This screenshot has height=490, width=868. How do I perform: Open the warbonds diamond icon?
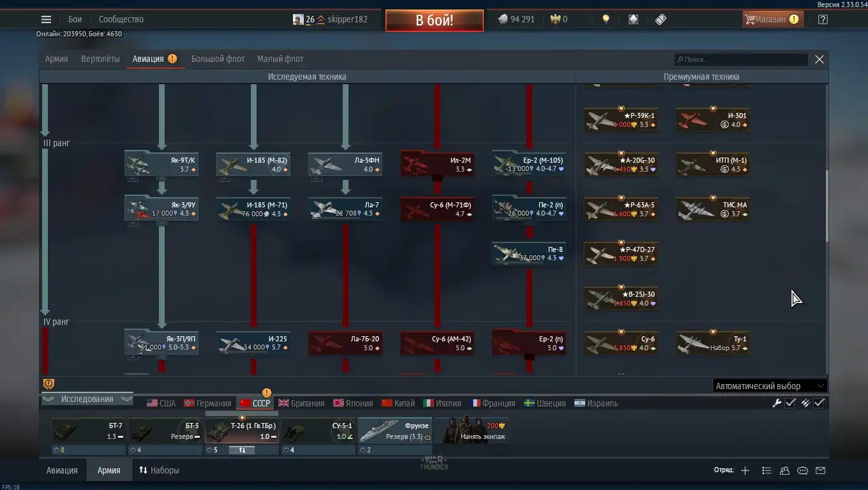coord(633,19)
